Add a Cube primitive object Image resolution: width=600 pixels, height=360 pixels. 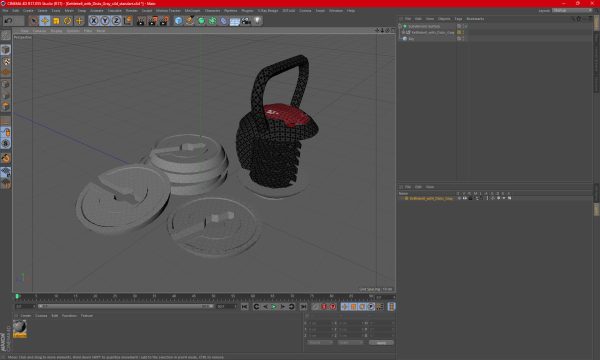[x=178, y=21]
